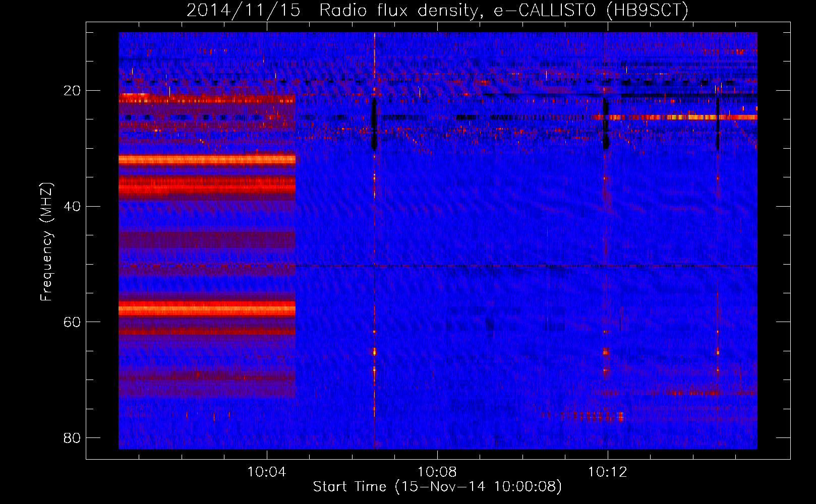Click the '80' frequency tick label
Viewport: 816px width, 504px height.
click(x=72, y=437)
